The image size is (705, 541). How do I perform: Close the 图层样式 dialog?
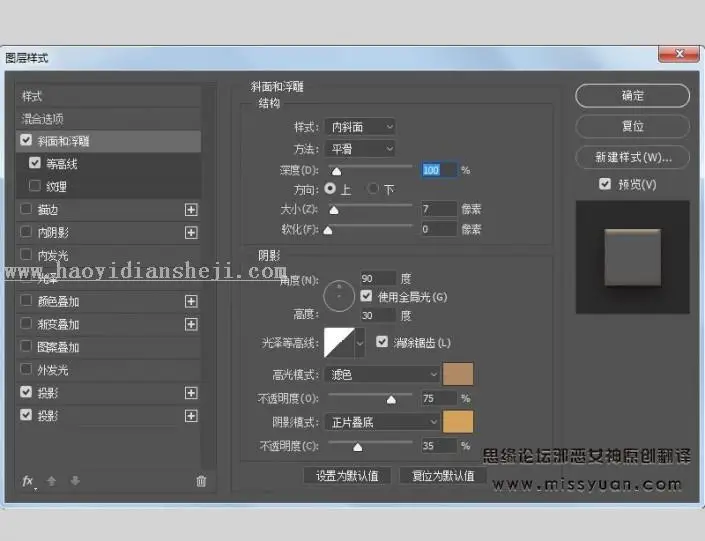679,54
